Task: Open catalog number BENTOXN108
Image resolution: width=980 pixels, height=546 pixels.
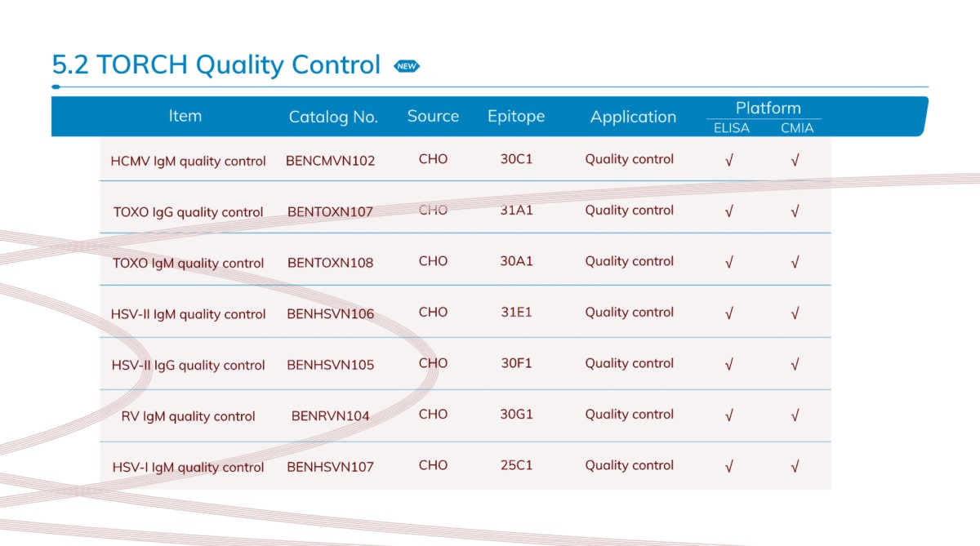Action: [x=330, y=263]
